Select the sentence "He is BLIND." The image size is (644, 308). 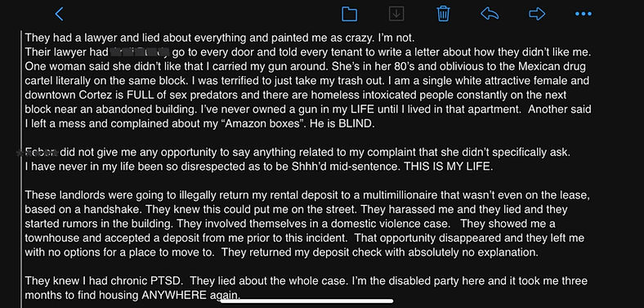click(338, 124)
